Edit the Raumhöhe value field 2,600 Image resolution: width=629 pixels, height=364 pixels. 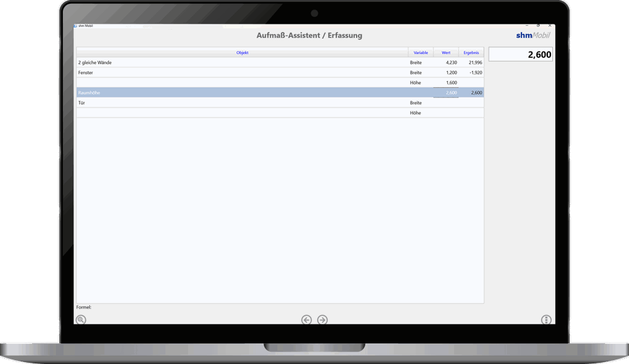(x=446, y=93)
